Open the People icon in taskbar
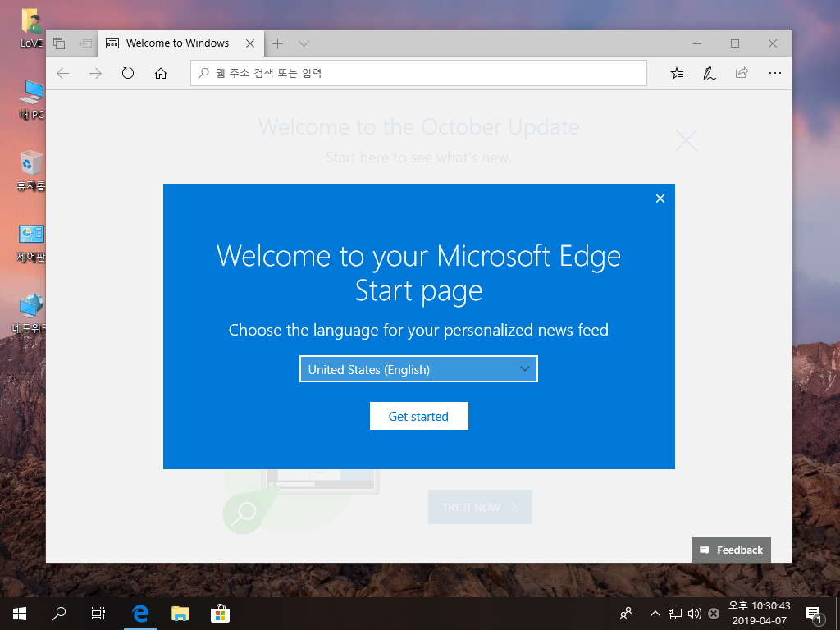This screenshot has width=840, height=630. (x=625, y=614)
